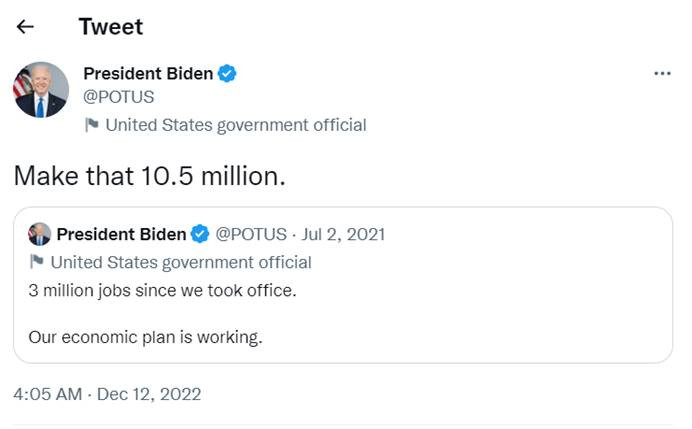
Task: Click the blue verified badge beside the main author name
Action: [228, 74]
